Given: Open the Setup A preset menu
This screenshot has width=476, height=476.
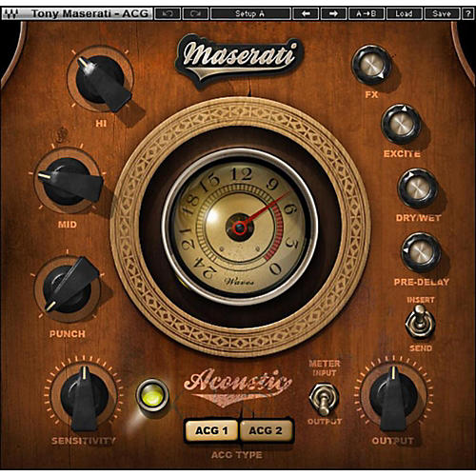Looking at the screenshot, I should [250, 13].
